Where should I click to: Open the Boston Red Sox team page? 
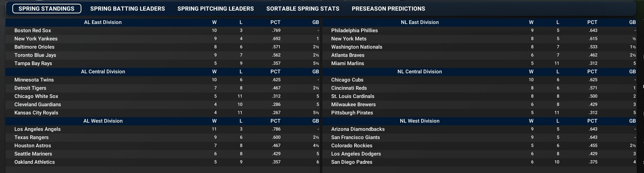coord(33,30)
